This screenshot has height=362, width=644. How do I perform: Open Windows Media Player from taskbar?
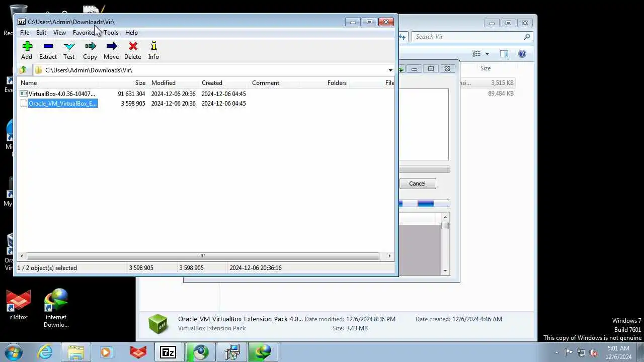(x=106, y=352)
